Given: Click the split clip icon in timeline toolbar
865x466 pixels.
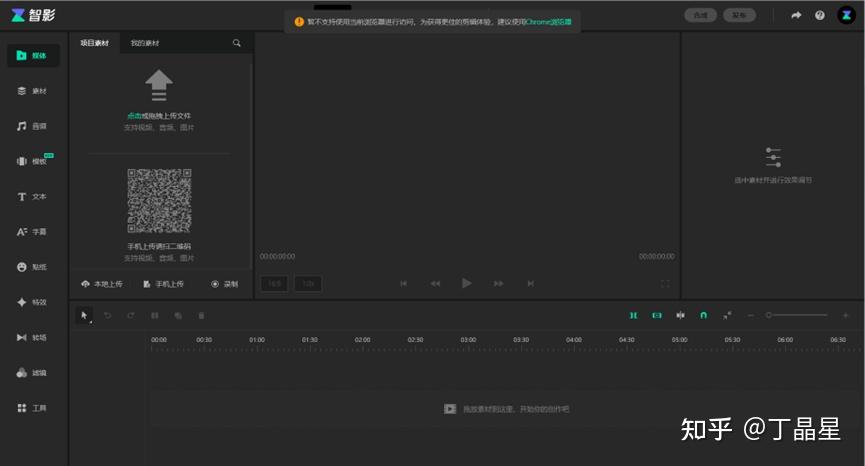Looking at the screenshot, I should 154,315.
